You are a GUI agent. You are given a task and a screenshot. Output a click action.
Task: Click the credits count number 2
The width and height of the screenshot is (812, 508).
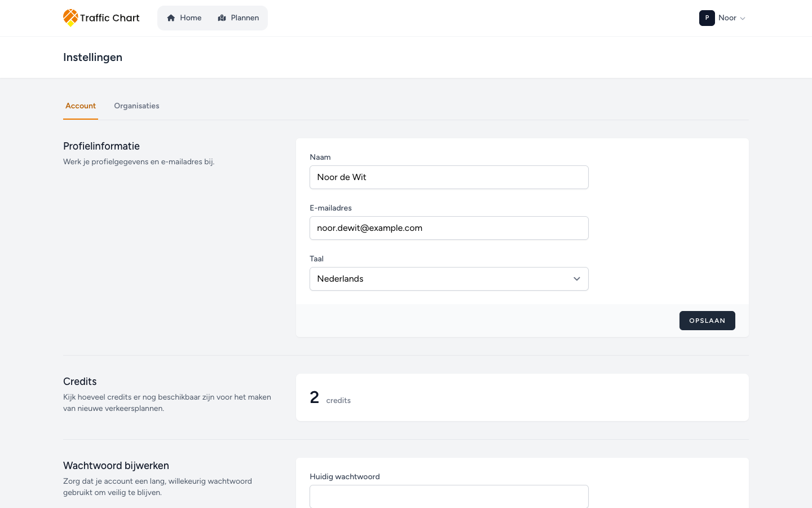coord(315,397)
